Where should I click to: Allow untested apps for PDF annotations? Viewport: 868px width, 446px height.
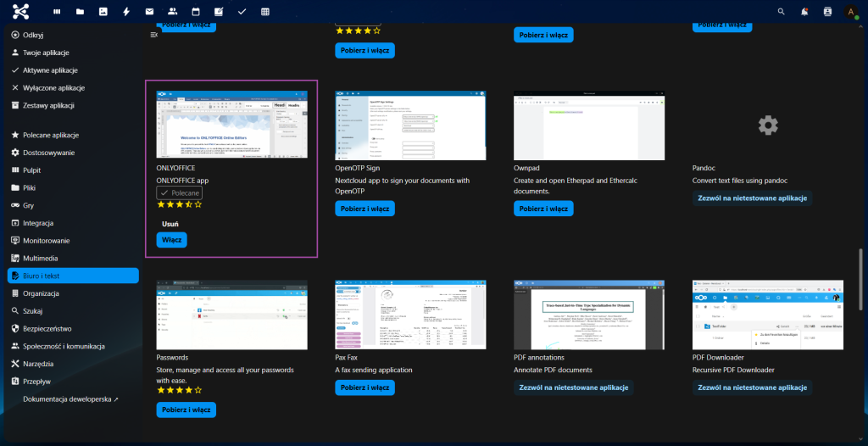click(574, 387)
